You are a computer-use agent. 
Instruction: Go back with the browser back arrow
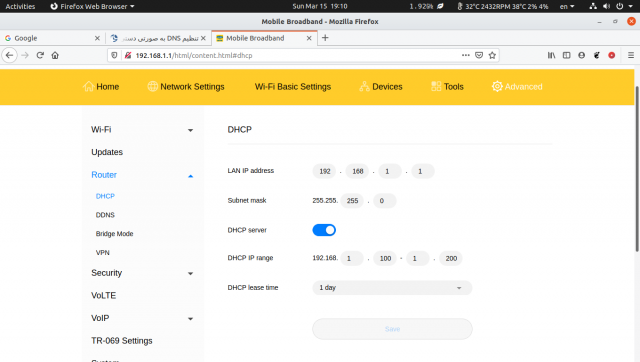[x=9, y=55]
